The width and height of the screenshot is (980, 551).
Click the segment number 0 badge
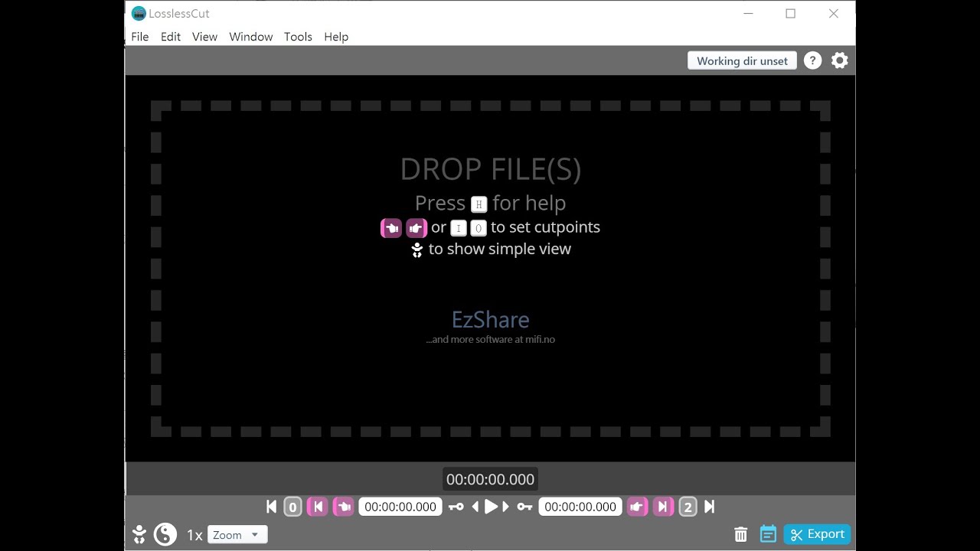(292, 507)
